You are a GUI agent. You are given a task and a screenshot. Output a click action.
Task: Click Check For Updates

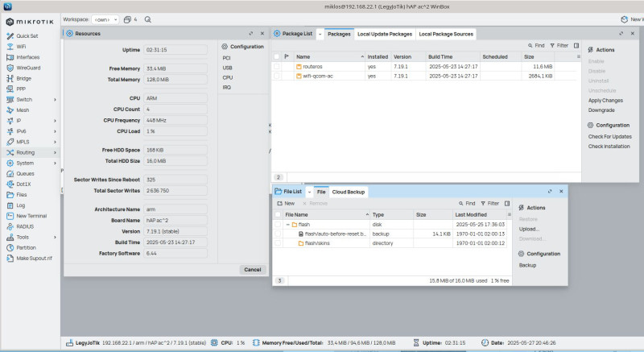(610, 137)
